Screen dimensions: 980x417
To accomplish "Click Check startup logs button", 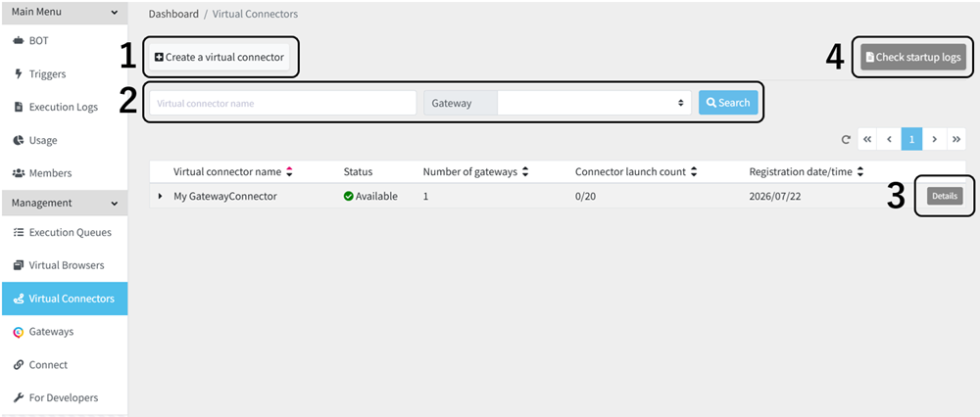I will [913, 57].
